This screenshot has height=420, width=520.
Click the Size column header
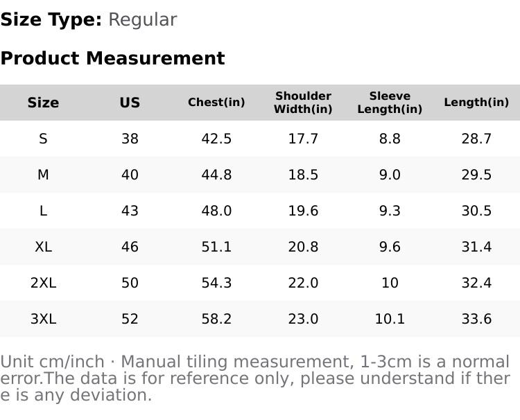tap(43, 103)
